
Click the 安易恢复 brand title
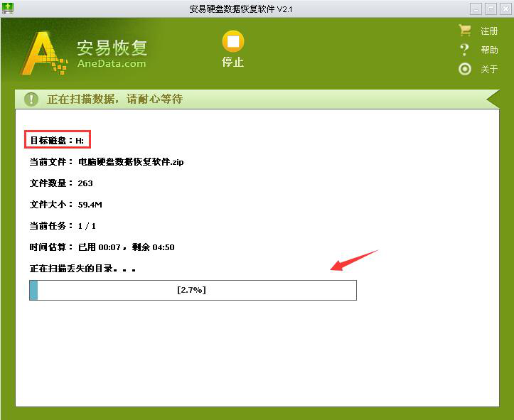[x=112, y=48]
